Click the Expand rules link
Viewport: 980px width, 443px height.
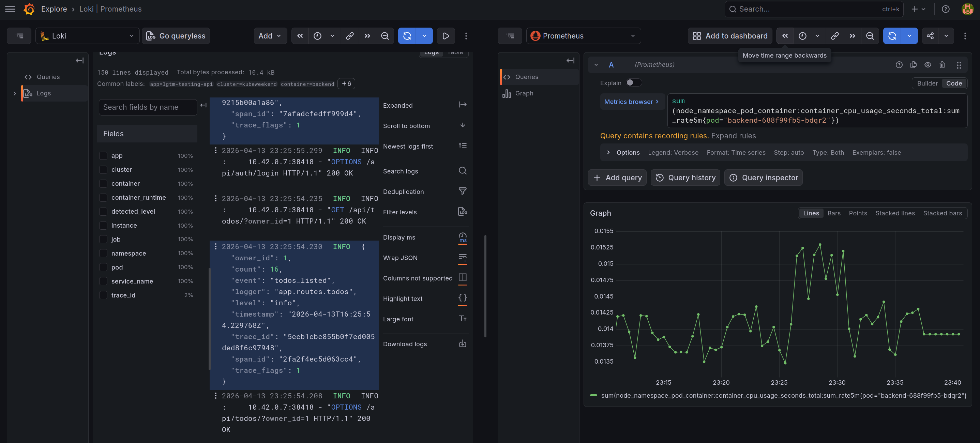733,136
